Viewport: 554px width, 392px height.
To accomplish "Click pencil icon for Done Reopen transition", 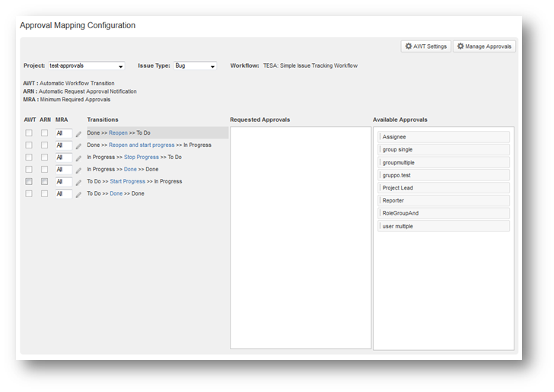I will pos(78,134).
